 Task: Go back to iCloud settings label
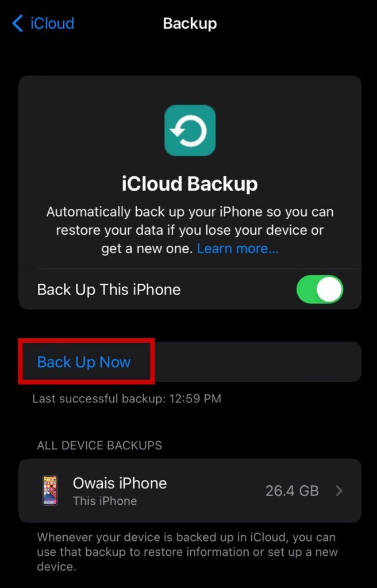52,23
